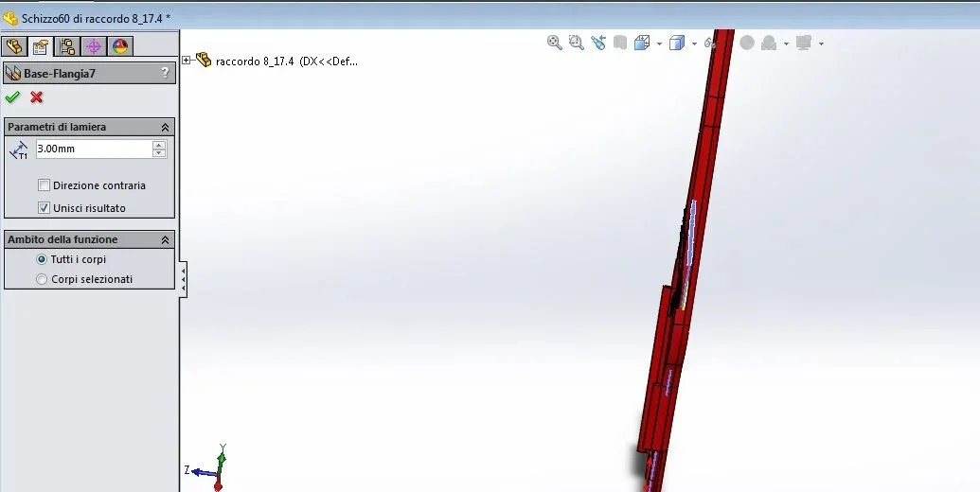Select Corpi selezionati radio option
This screenshot has width=980, height=492.
click(42, 279)
